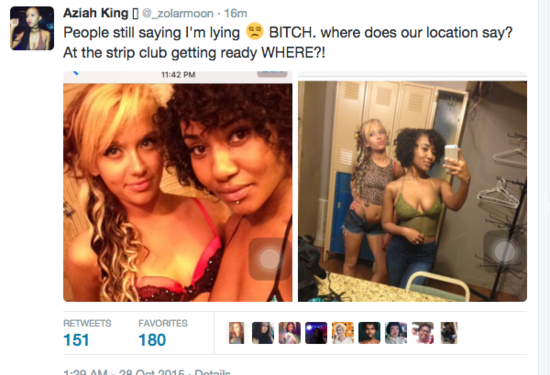Click the 16m tweet timestamp
Image resolution: width=550 pixels, height=375 pixels.
pyautogui.click(x=236, y=13)
